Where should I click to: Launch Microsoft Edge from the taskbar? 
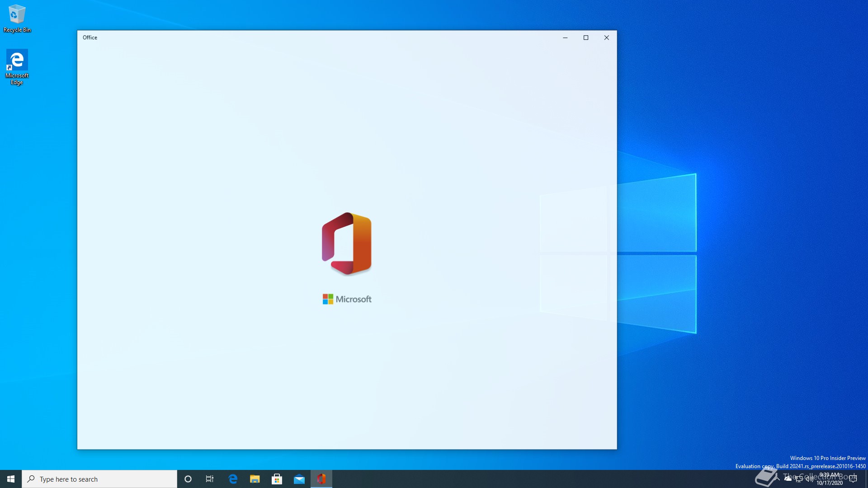pos(233,479)
